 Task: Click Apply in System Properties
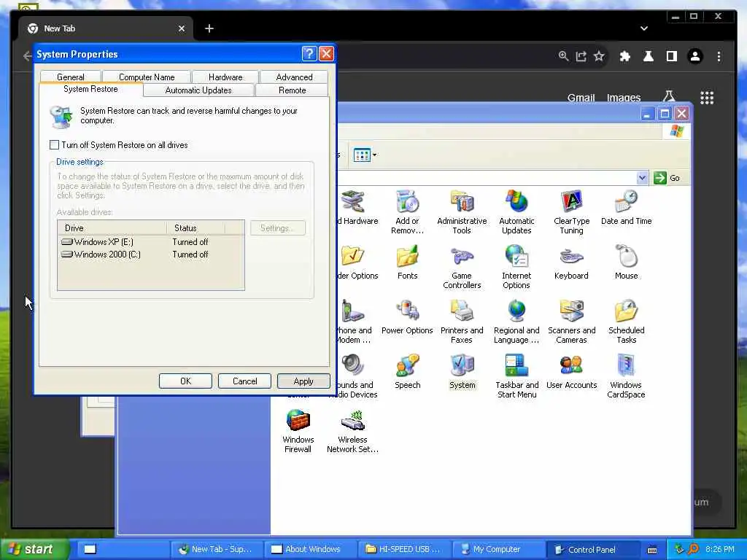point(303,381)
